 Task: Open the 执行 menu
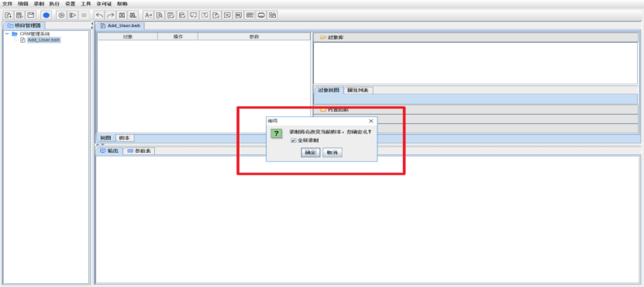coord(54,4)
